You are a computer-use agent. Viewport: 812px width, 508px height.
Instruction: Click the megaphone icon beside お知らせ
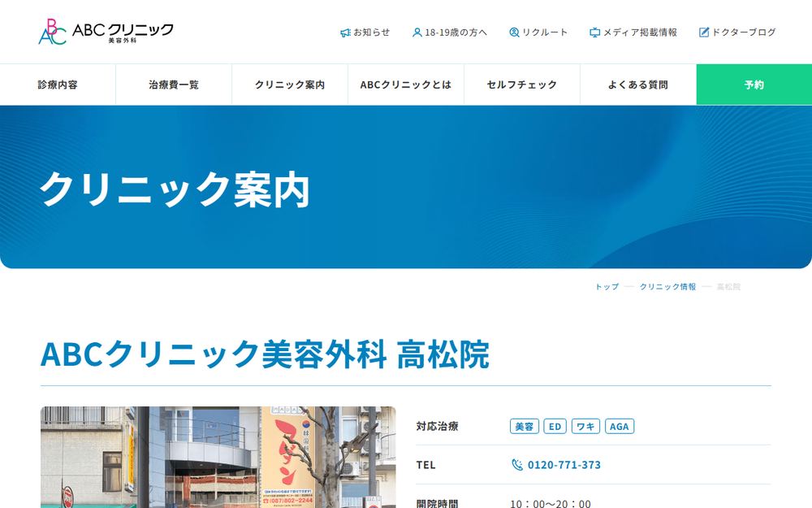click(x=345, y=33)
